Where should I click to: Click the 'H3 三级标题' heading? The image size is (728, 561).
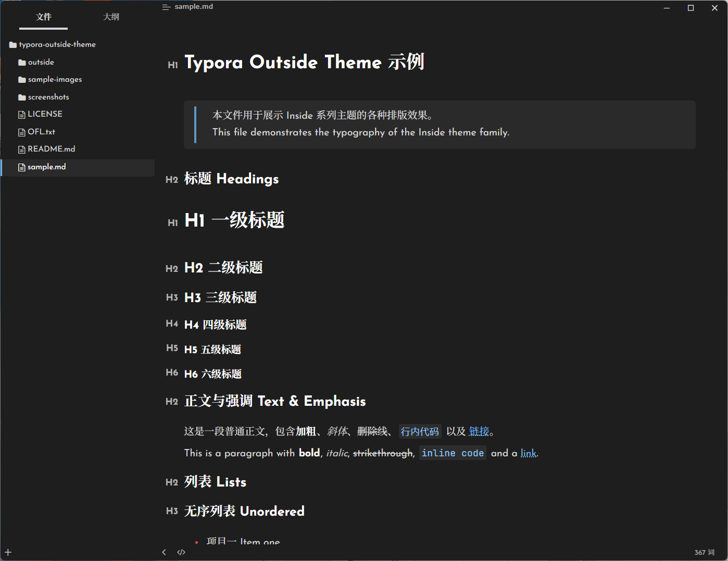tap(221, 297)
